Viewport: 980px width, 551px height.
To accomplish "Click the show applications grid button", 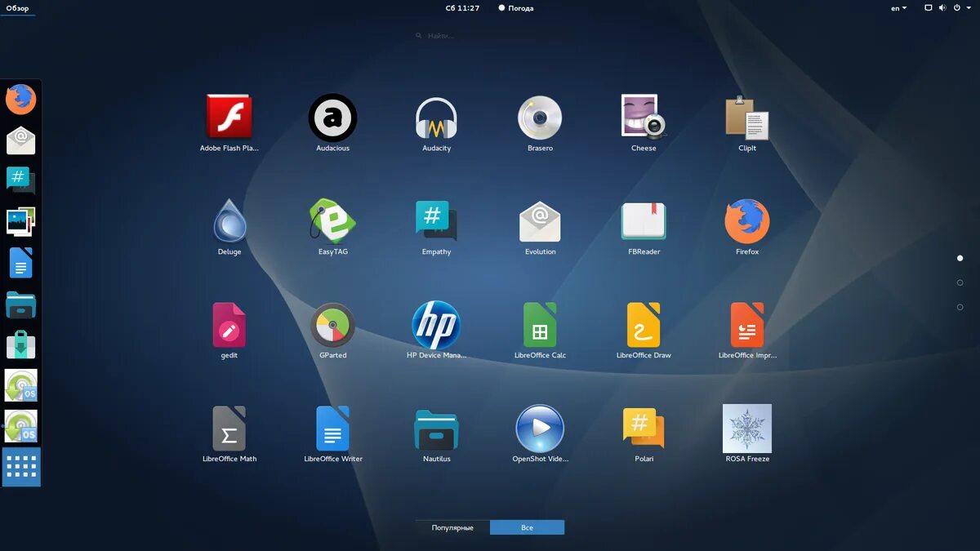I will 21,467.
